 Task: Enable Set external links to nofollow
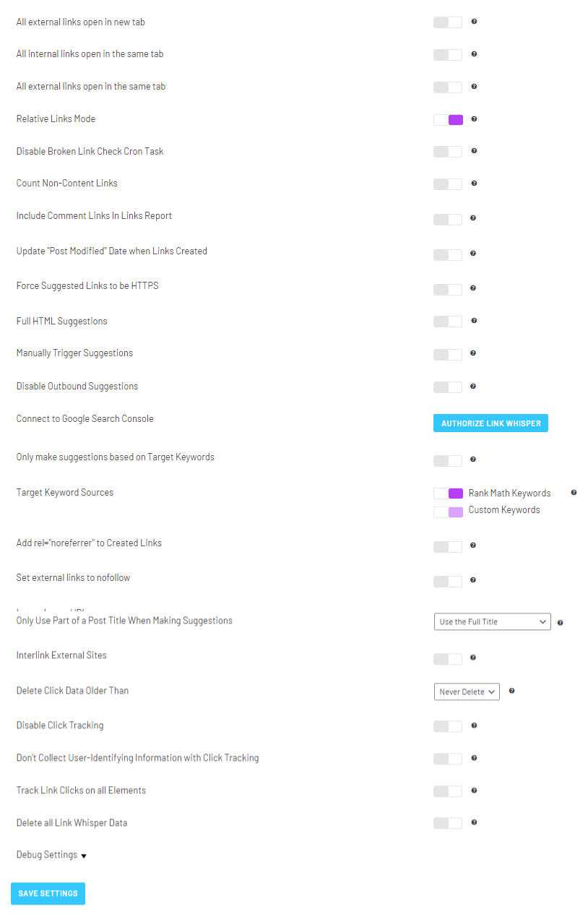click(x=447, y=581)
